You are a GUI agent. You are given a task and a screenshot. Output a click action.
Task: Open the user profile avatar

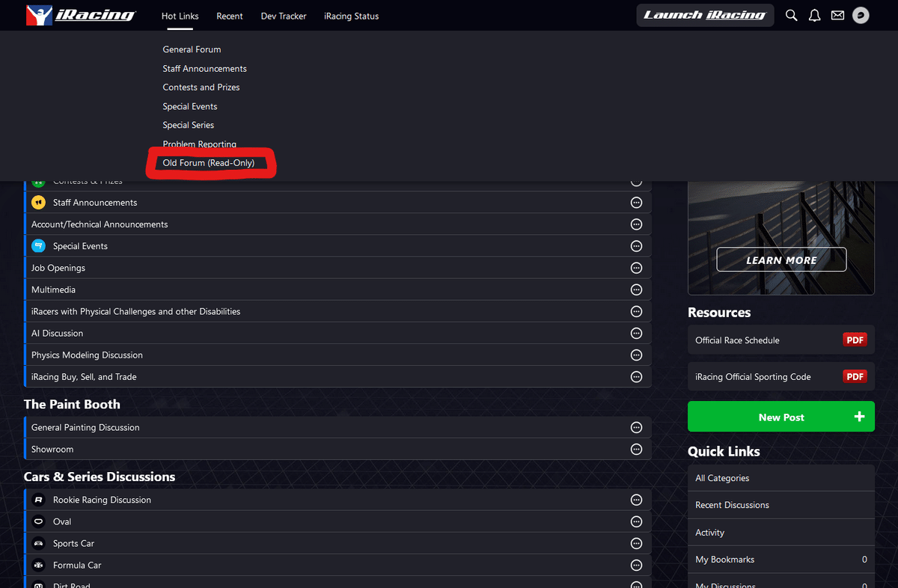tap(861, 15)
